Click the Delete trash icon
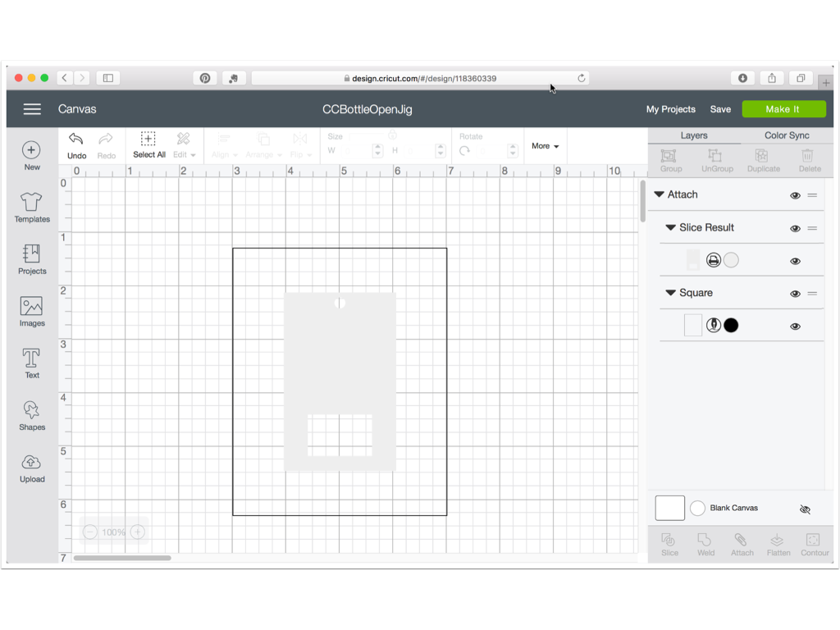This screenshot has width=840, height=630. click(809, 160)
